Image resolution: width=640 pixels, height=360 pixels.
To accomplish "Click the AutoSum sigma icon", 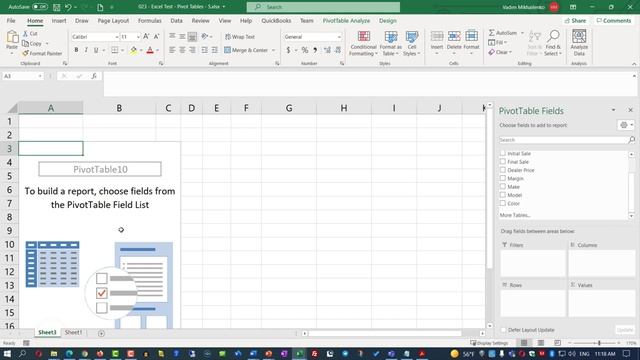I will pos(492,33).
